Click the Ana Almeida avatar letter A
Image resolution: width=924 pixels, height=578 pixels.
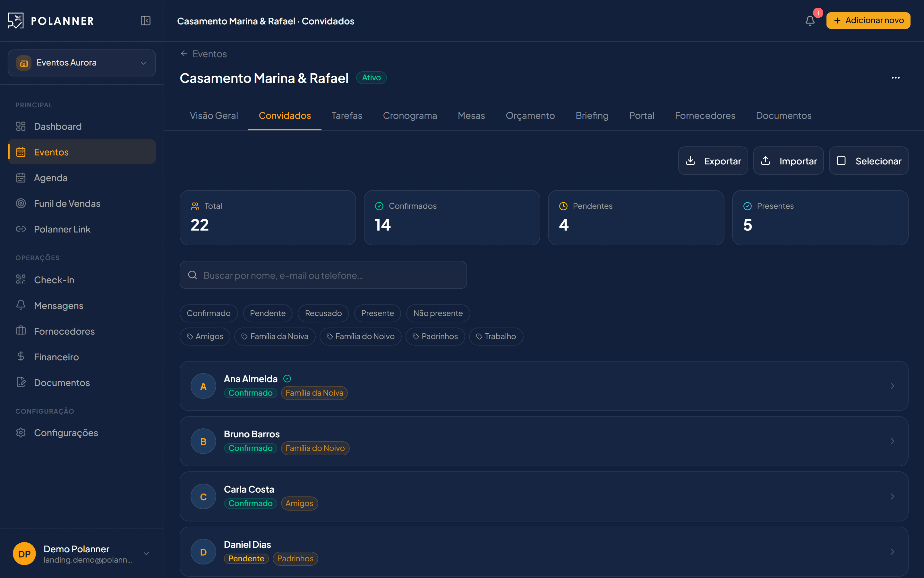(203, 386)
